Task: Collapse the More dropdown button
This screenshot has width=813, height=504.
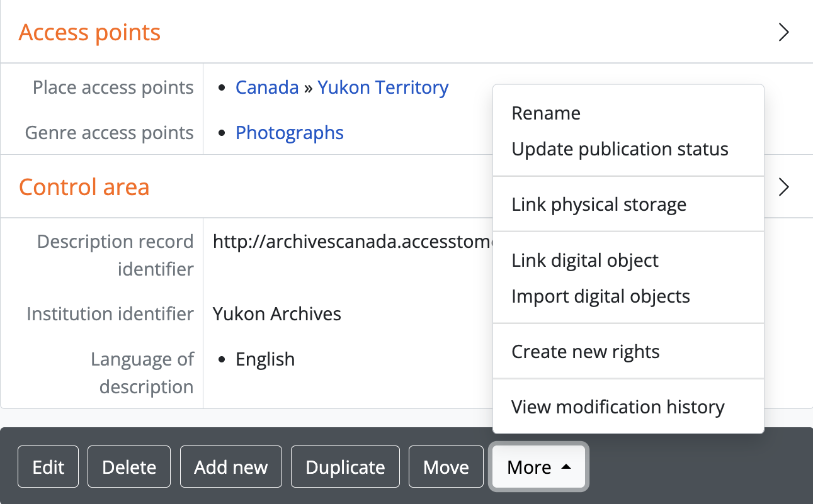Action: coord(538,468)
